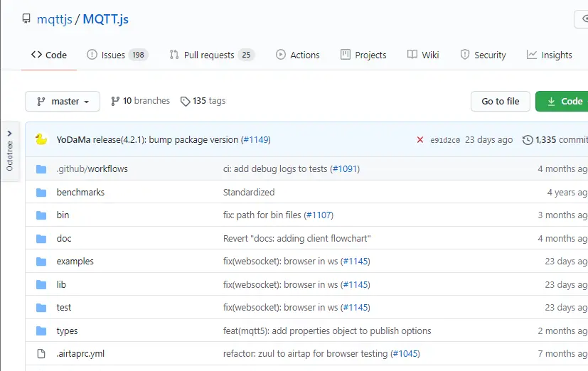
Task: Click the commit history clock icon
Action: pos(528,140)
